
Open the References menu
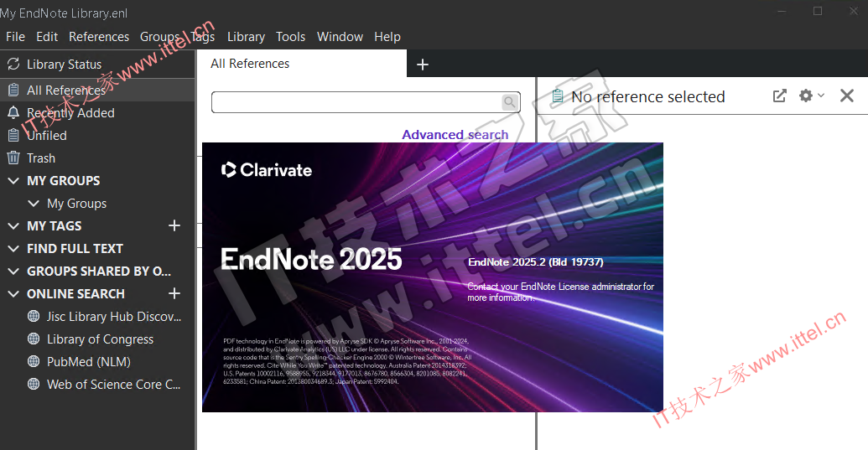(x=99, y=37)
